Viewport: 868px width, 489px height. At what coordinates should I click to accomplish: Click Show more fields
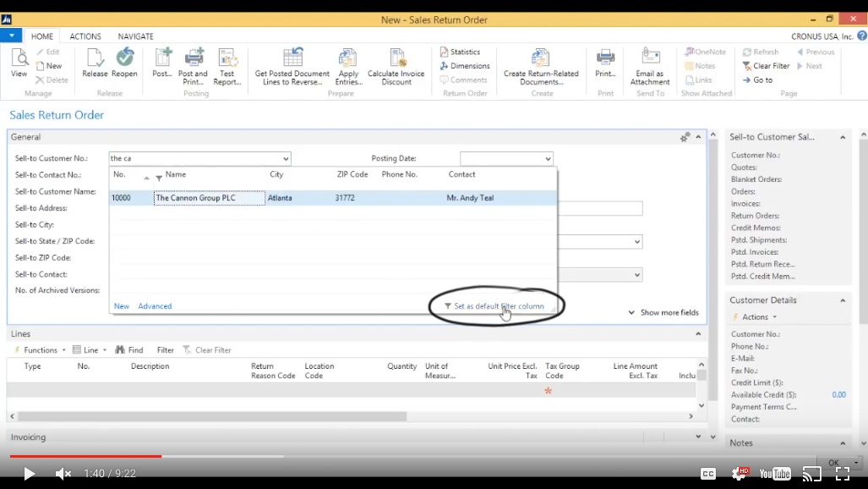point(663,313)
